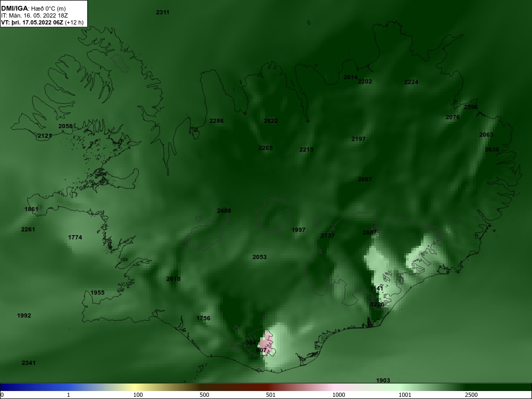The height and width of the screenshot is (399, 532).
Task: Click the map value 2063
Action: (x=486, y=135)
